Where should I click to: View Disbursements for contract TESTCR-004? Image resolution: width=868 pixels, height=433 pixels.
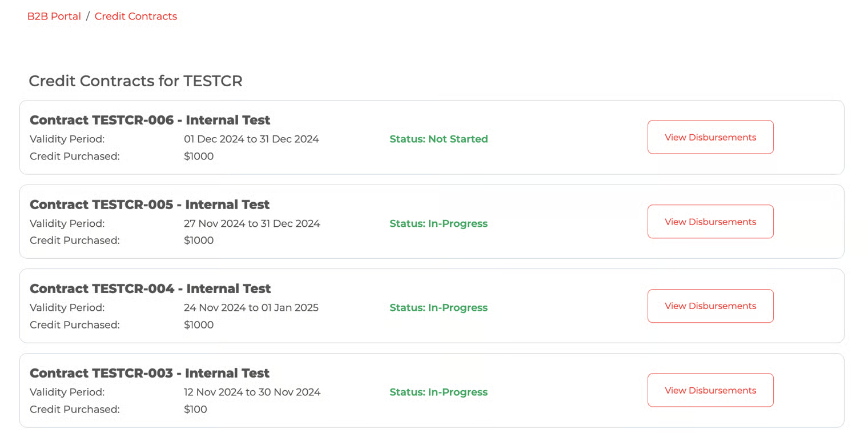[710, 306]
